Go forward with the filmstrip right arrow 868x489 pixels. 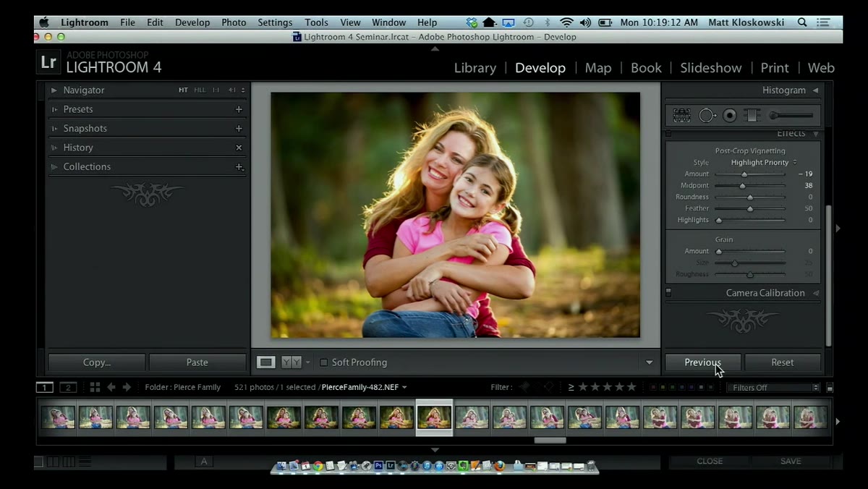coord(127,387)
